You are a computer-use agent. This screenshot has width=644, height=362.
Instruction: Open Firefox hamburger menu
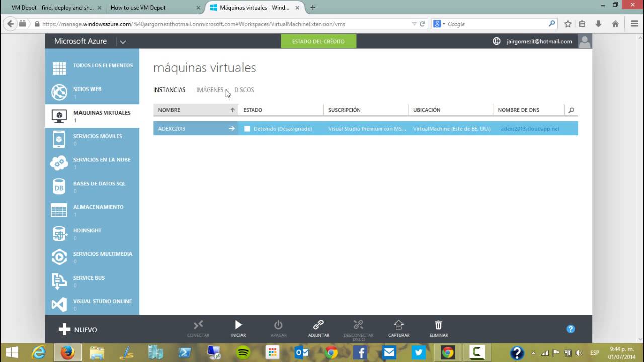point(634,24)
